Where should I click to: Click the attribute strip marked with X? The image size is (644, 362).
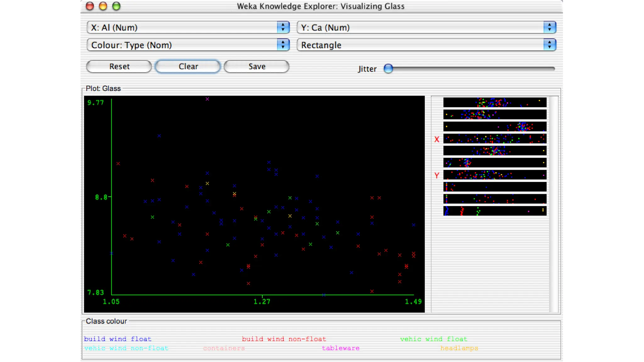tap(495, 139)
